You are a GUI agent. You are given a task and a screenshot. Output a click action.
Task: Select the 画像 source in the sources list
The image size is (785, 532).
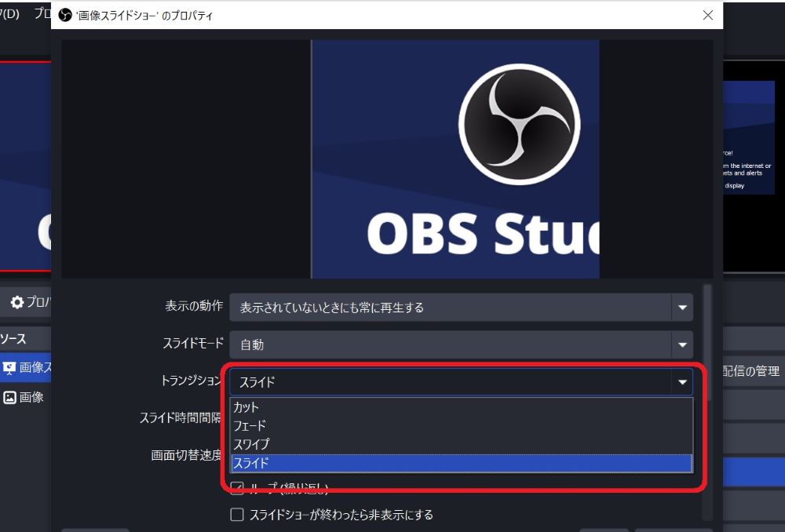(x=24, y=397)
